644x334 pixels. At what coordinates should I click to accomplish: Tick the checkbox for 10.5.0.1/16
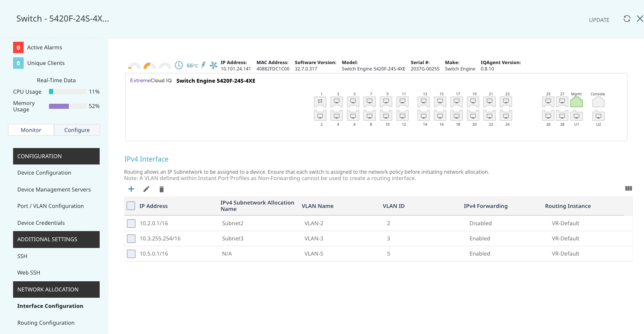(x=131, y=254)
